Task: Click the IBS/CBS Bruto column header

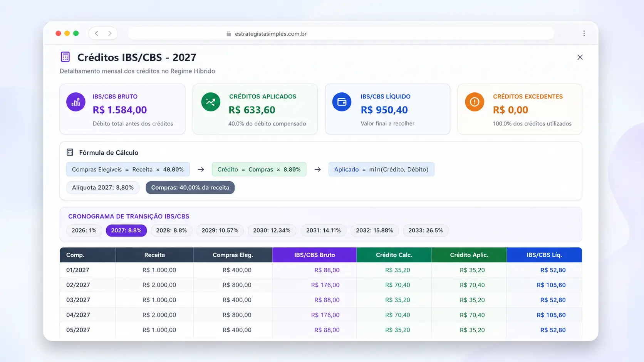Action: 314,255
